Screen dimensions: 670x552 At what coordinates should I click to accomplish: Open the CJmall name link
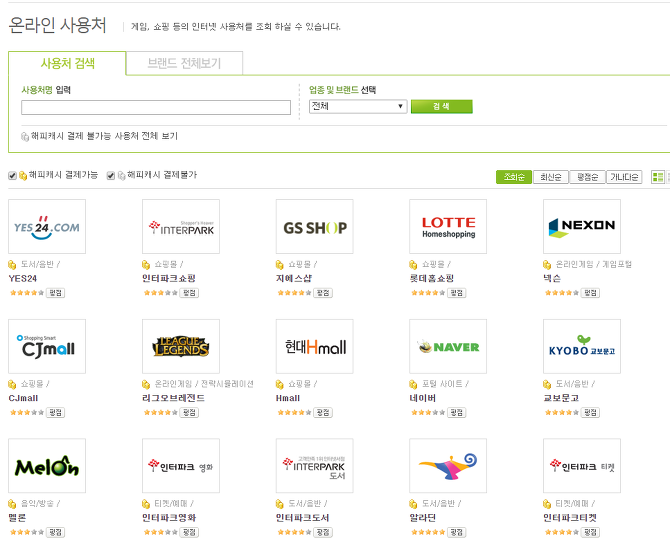(23, 398)
